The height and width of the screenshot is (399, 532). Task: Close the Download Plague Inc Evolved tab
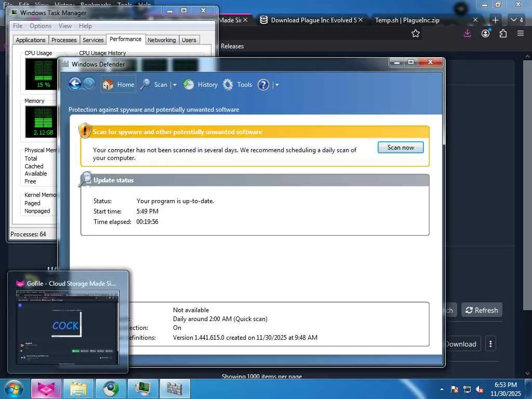point(361,20)
